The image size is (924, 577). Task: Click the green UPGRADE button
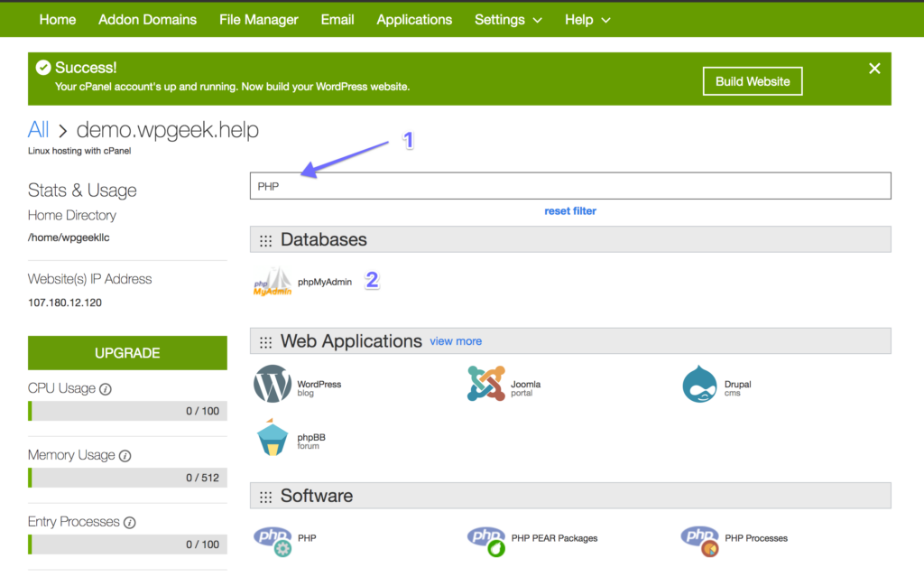coord(127,353)
